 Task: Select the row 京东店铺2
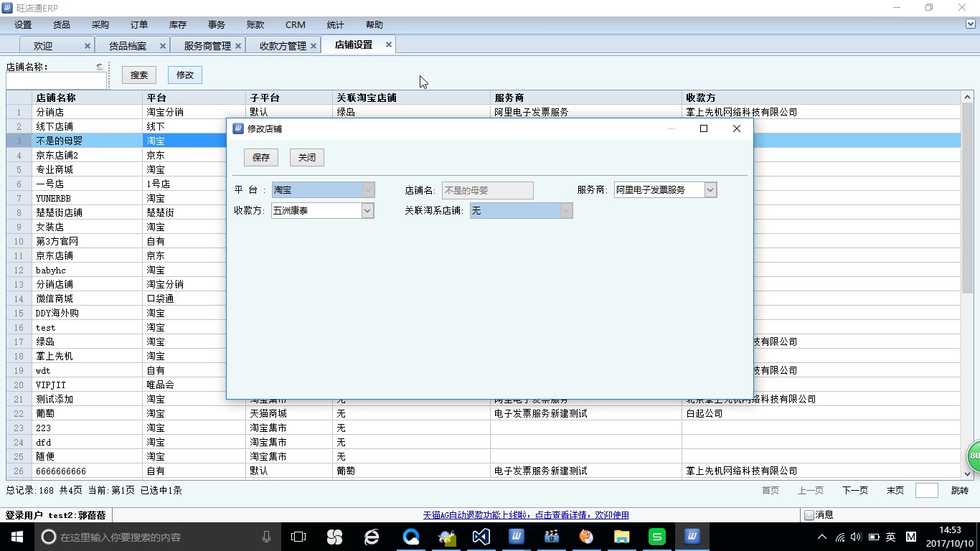(483, 155)
